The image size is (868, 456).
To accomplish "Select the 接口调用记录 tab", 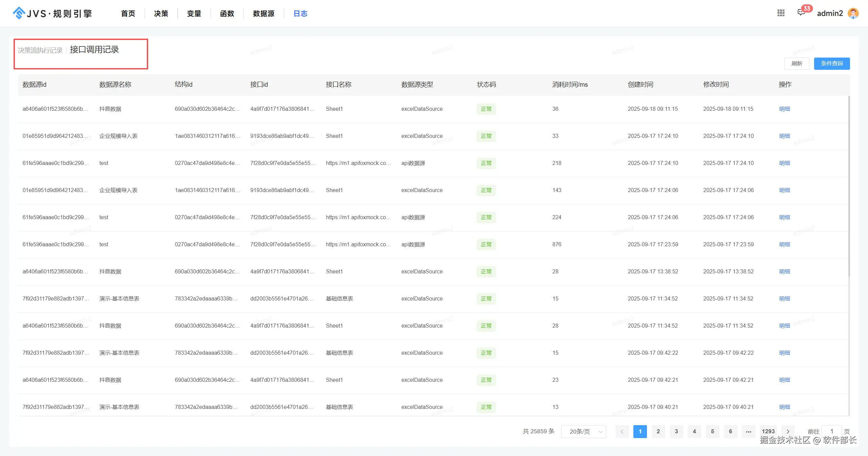I will 94,50.
